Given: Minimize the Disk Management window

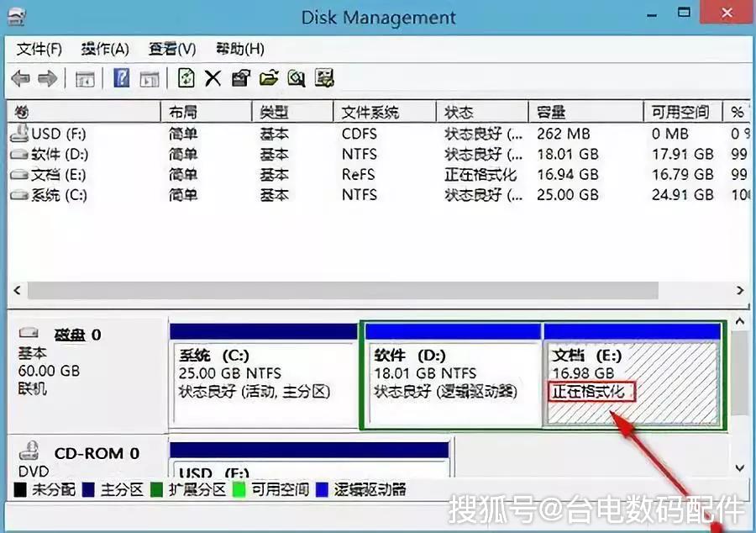Looking at the screenshot, I should click(652, 15).
